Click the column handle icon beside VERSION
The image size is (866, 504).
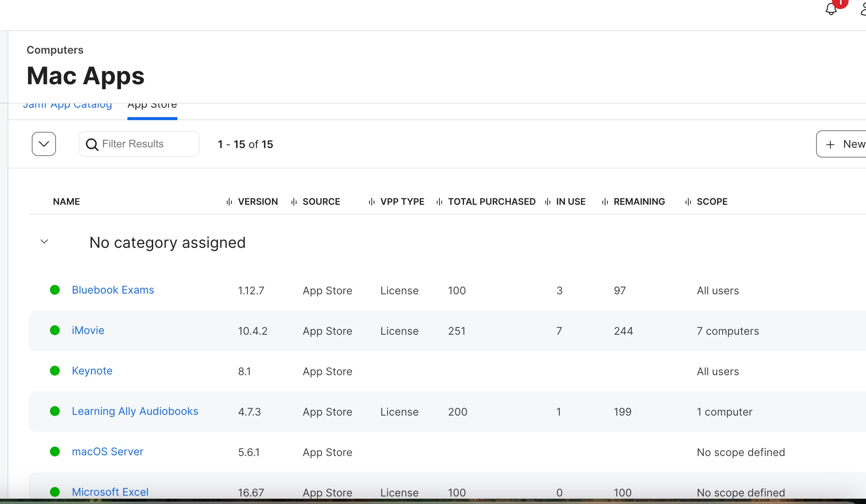[x=229, y=202]
